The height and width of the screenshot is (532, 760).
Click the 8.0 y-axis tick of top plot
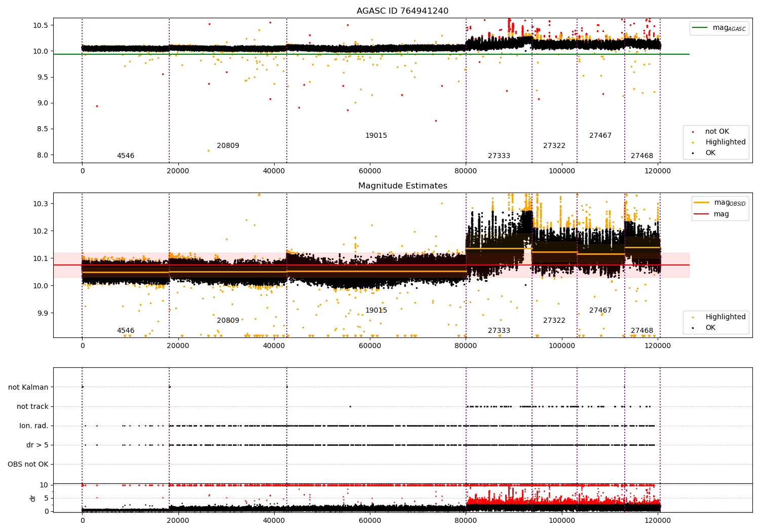pos(42,155)
